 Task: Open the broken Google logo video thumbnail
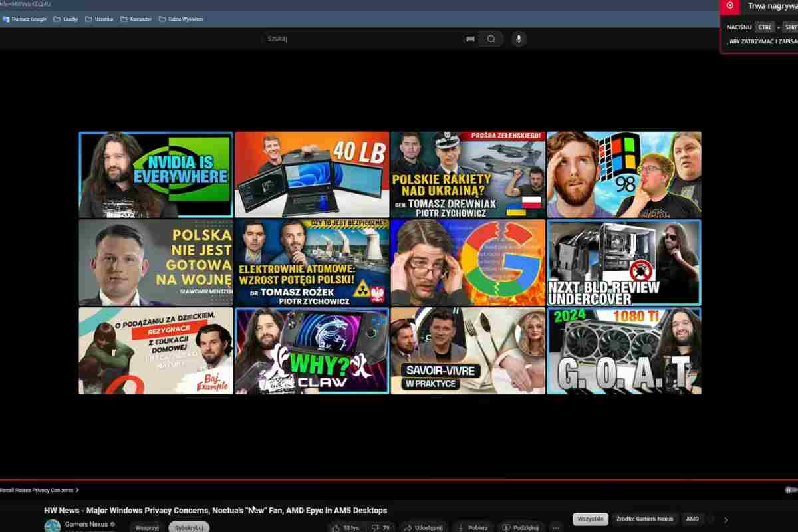coord(468,263)
